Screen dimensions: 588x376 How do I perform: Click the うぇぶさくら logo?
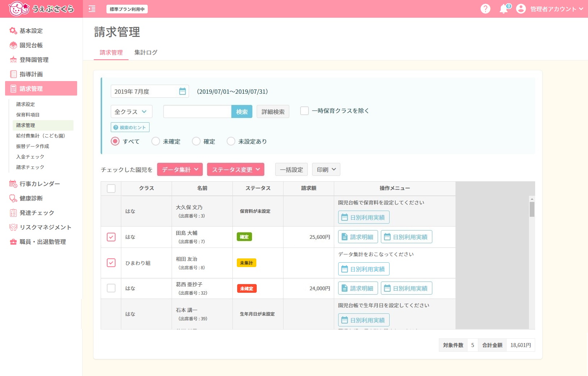point(41,9)
